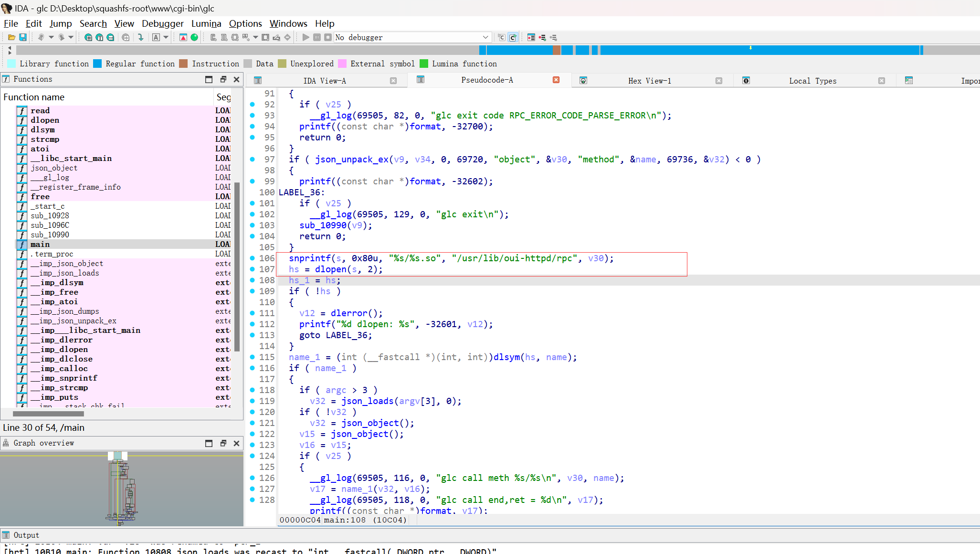
Task: Toggle breakpoint dot on line 97
Action: point(253,159)
